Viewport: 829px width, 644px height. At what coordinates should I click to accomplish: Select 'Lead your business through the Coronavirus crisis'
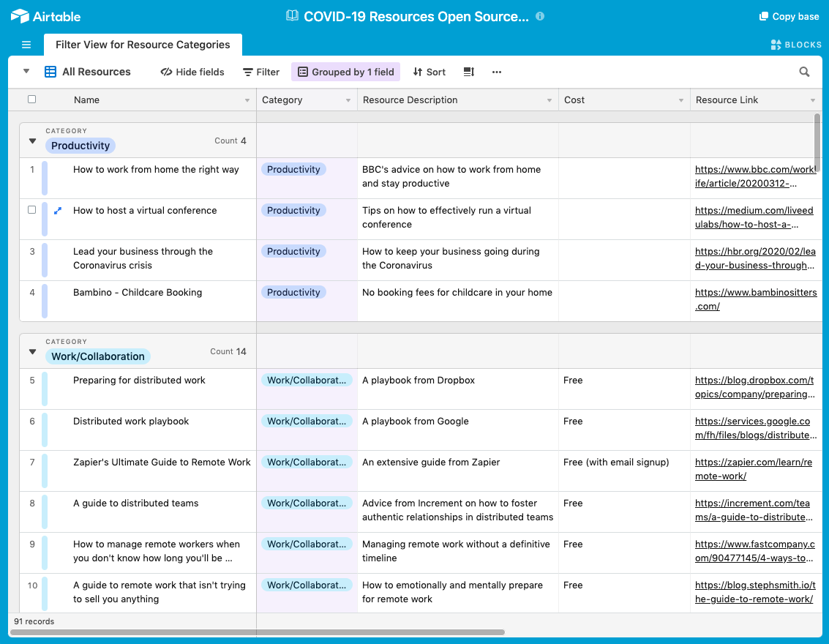143,258
